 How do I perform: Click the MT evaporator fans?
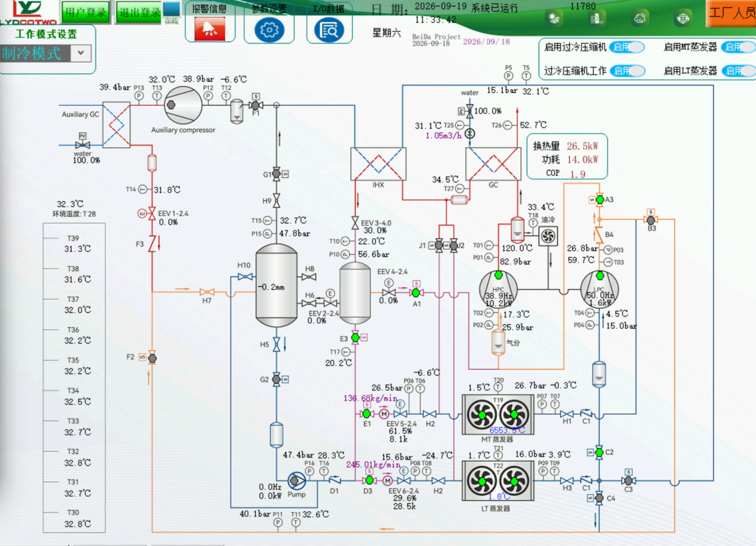[x=498, y=414]
